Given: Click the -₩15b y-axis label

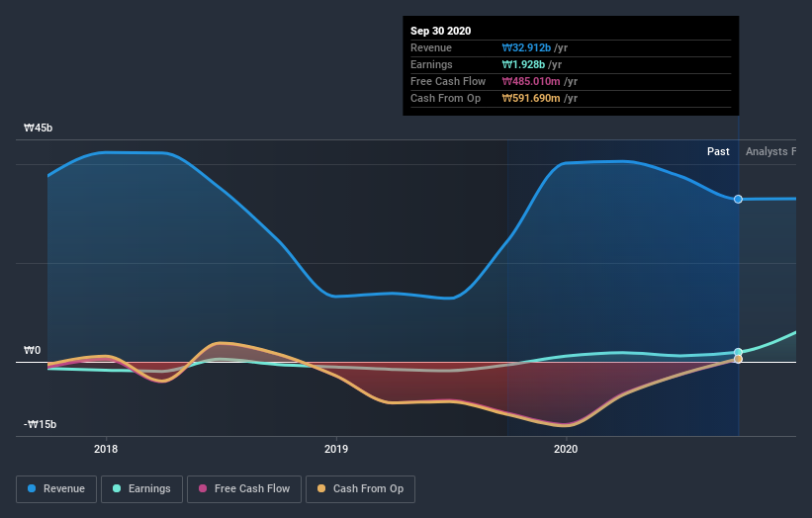Looking at the screenshot, I should tap(40, 424).
